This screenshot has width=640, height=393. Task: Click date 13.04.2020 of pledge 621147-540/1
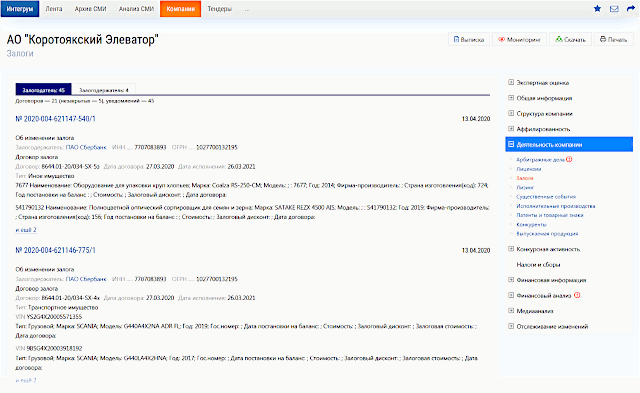pos(476,119)
